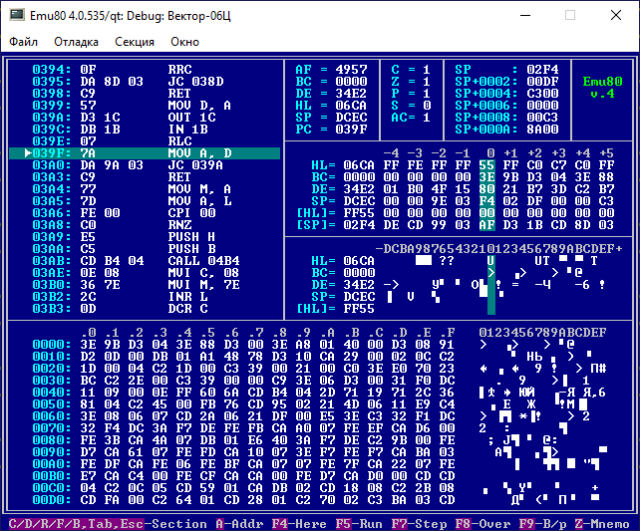Toggle the Z flag value
This screenshot has width=640, height=531.
[426, 81]
